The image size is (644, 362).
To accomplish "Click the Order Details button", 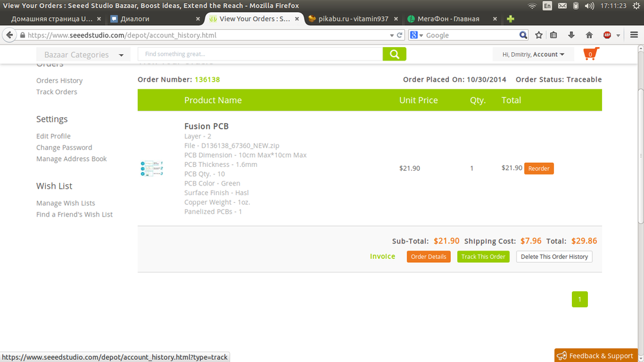I will (428, 256).
